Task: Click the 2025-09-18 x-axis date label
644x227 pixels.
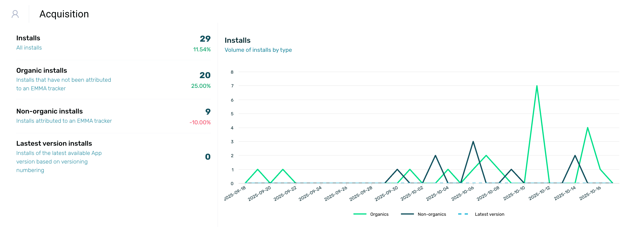Action: point(235,193)
